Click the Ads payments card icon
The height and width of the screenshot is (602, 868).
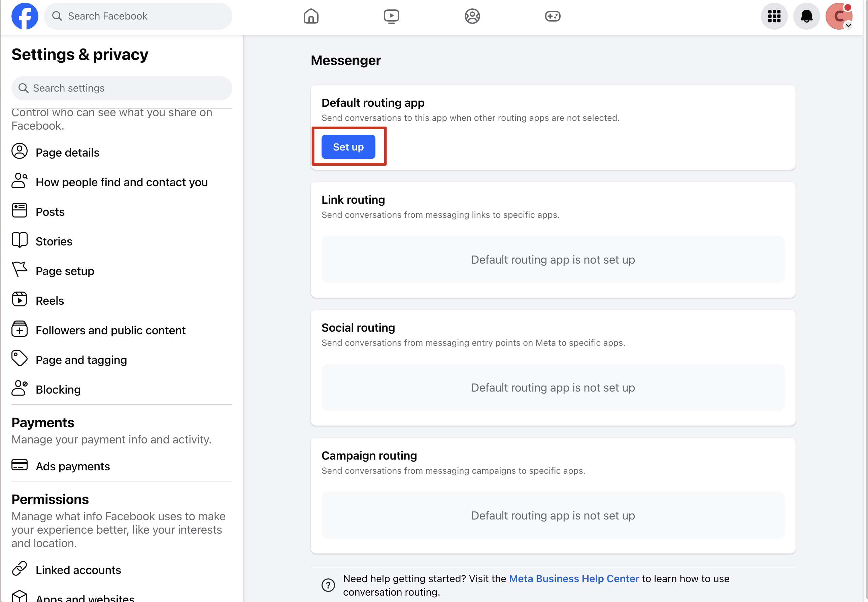tap(20, 465)
